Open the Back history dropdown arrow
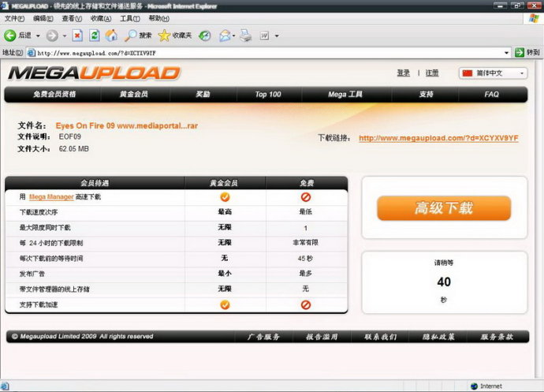The height and width of the screenshot is (392, 544). (38, 35)
